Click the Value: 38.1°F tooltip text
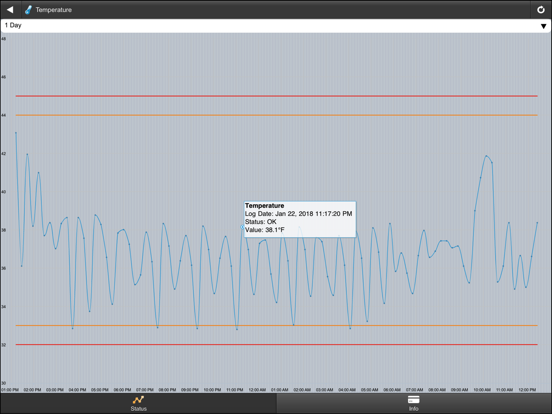Image resolution: width=552 pixels, height=414 pixels. (265, 230)
